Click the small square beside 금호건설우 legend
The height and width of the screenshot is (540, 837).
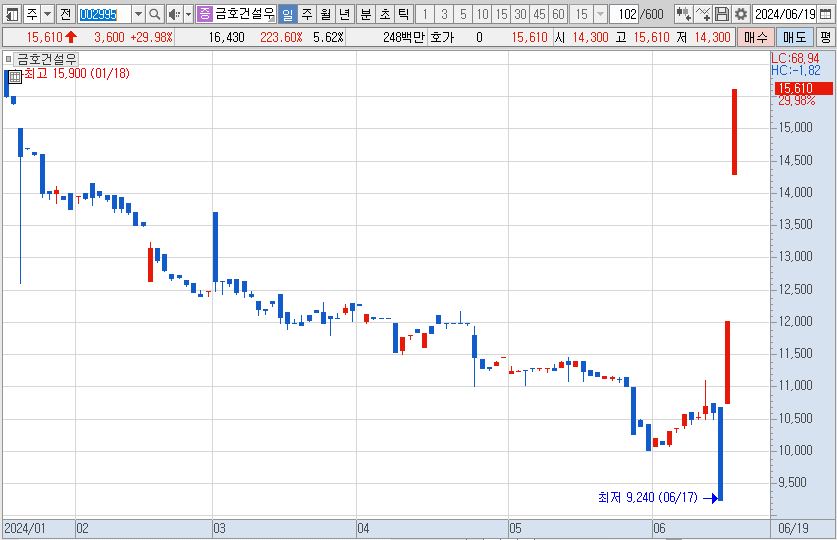point(8,59)
